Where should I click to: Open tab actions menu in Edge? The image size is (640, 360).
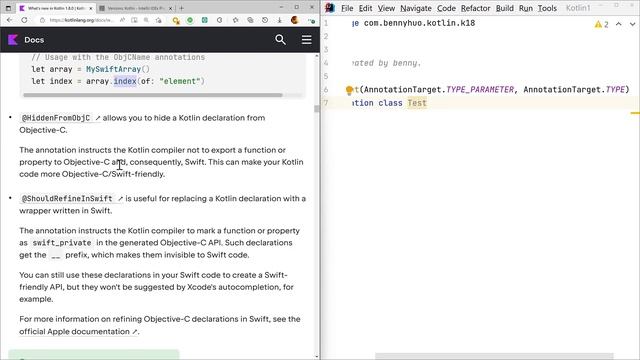pos(8,8)
